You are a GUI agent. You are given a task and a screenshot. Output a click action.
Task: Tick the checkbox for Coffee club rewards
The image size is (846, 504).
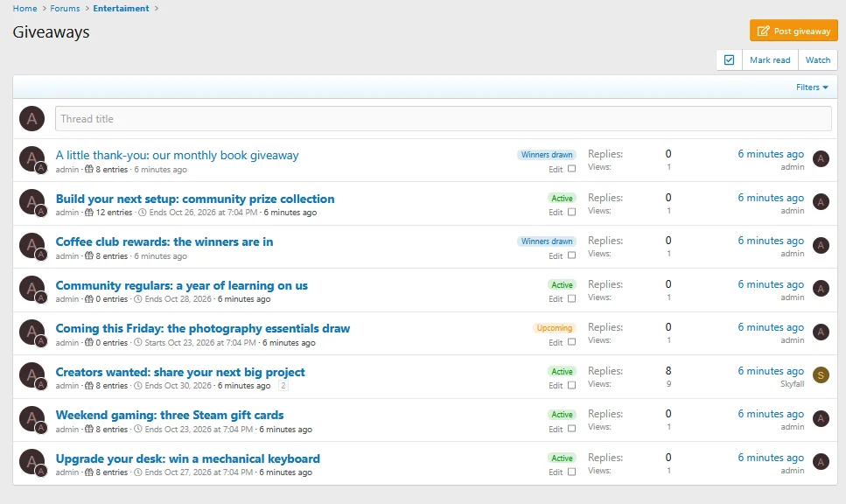572,255
